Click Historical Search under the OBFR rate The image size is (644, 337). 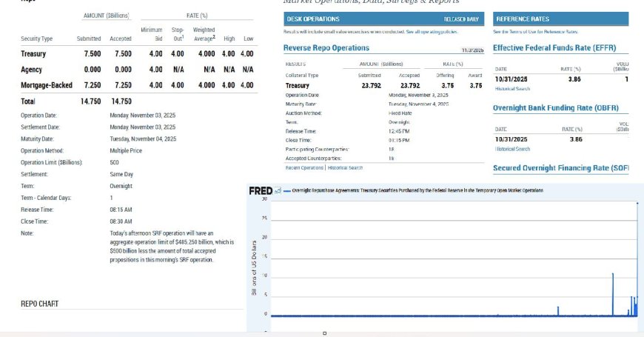coord(512,149)
